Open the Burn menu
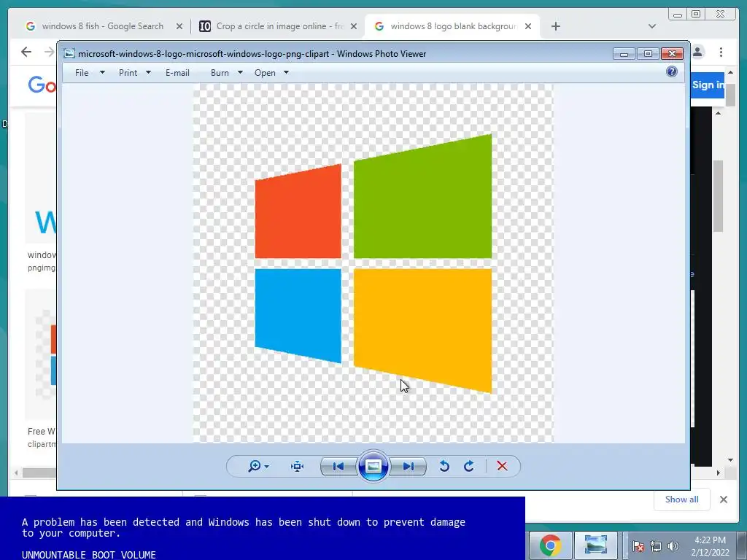 pyautogui.click(x=220, y=73)
